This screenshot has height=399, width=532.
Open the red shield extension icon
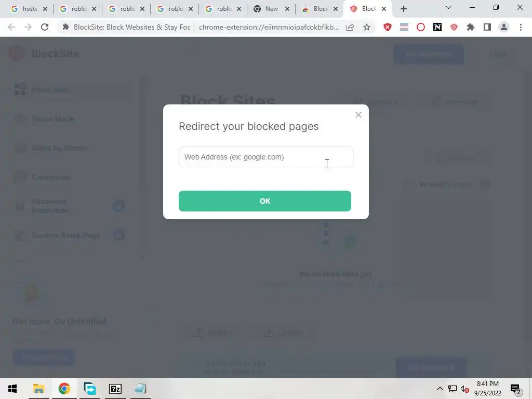[x=387, y=27]
